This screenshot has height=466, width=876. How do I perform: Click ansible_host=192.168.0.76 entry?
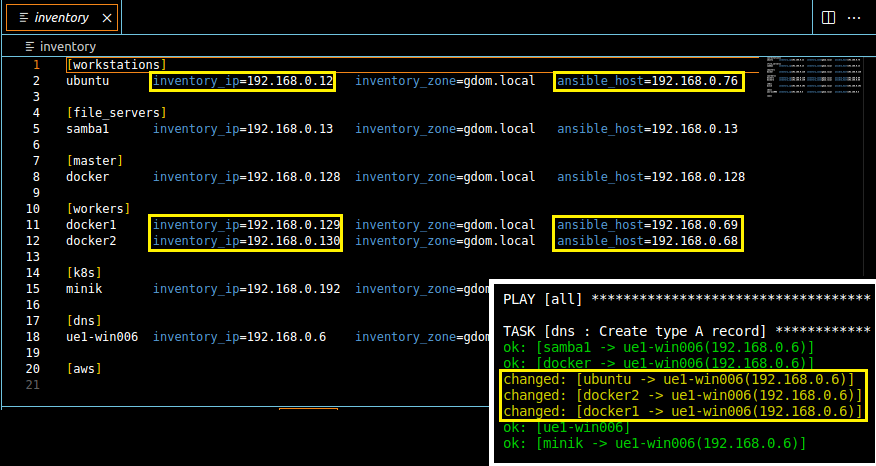(x=648, y=81)
